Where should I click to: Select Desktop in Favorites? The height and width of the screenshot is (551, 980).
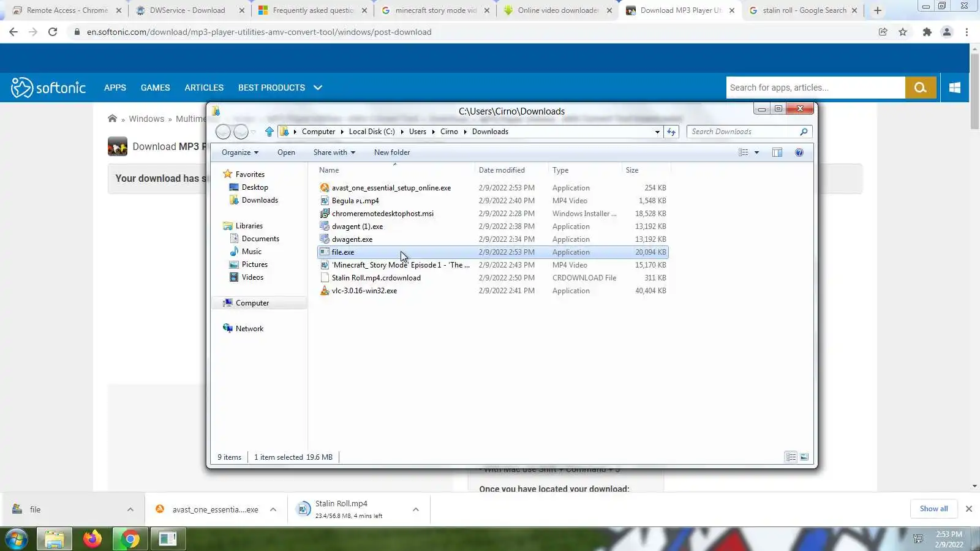pyautogui.click(x=255, y=187)
